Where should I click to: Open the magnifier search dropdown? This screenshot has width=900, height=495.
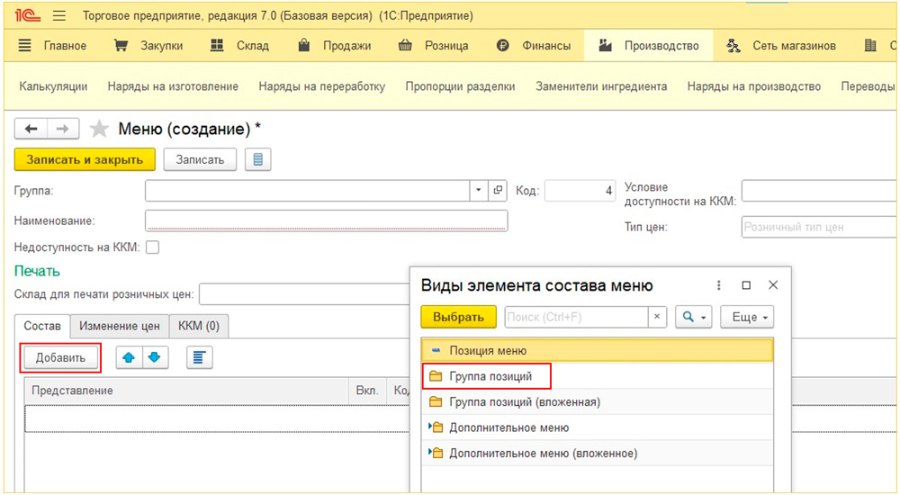[x=693, y=317]
